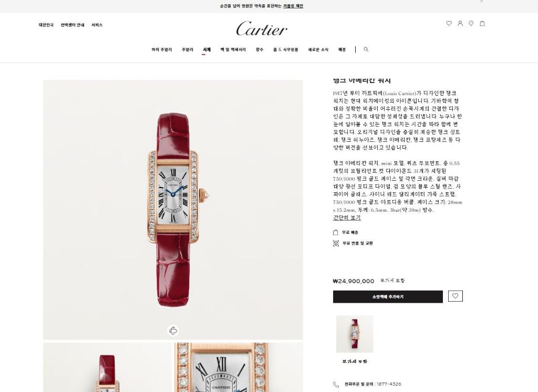Collapse description with 간단히 보기 link
The width and height of the screenshot is (538, 392).
pyautogui.click(x=347, y=218)
